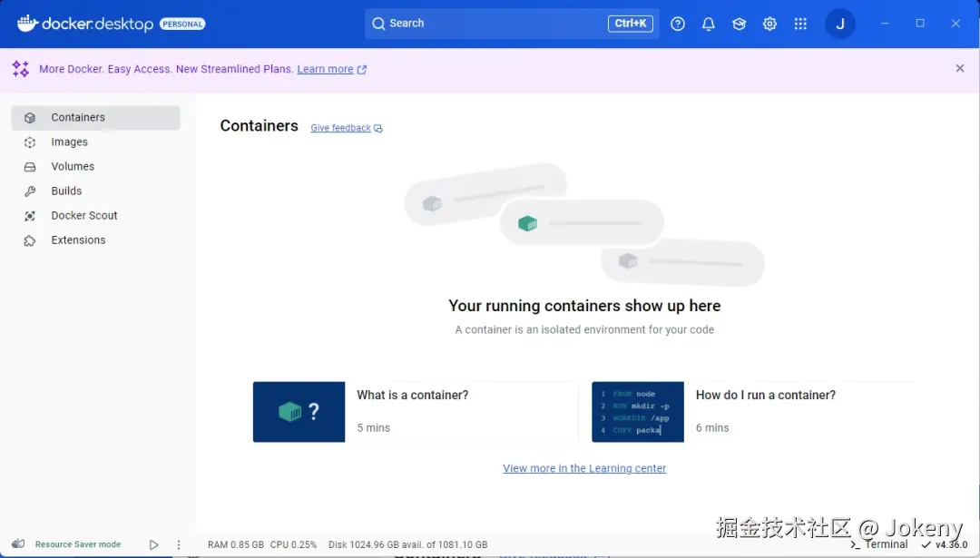Viewport: 980px width, 558px height.
Task: Click the version checkmark icon
Action: tap(926, 545)
